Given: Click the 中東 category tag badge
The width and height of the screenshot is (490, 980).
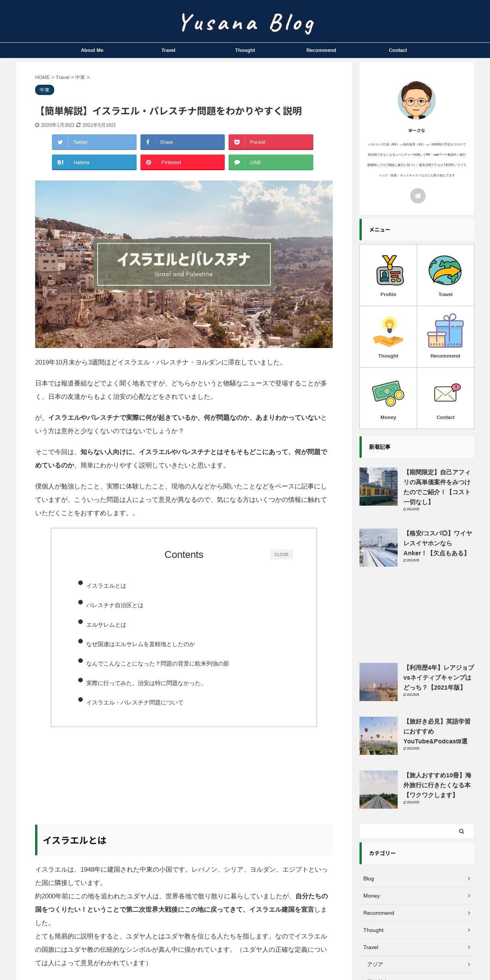Looking at the screenshot, I should [45, 90].
